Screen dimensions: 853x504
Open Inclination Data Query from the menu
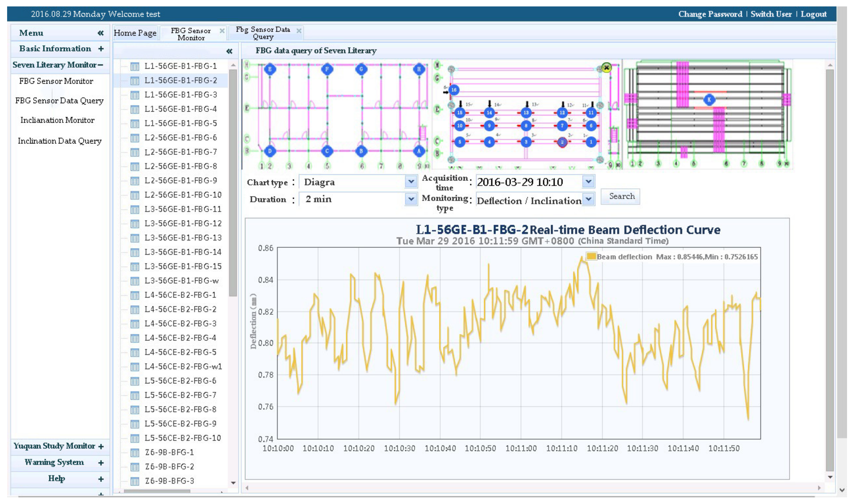tap(60, 141)
